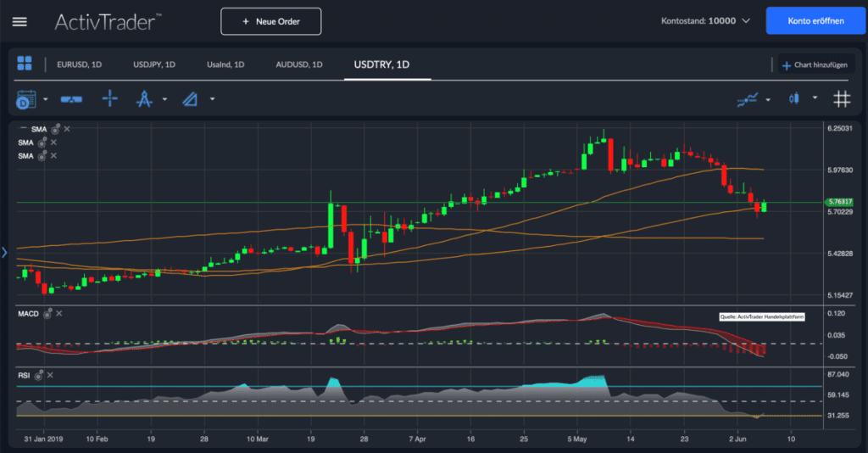Toggle the chart grid lines
The image size is (868, 453).
pos(842,99)
